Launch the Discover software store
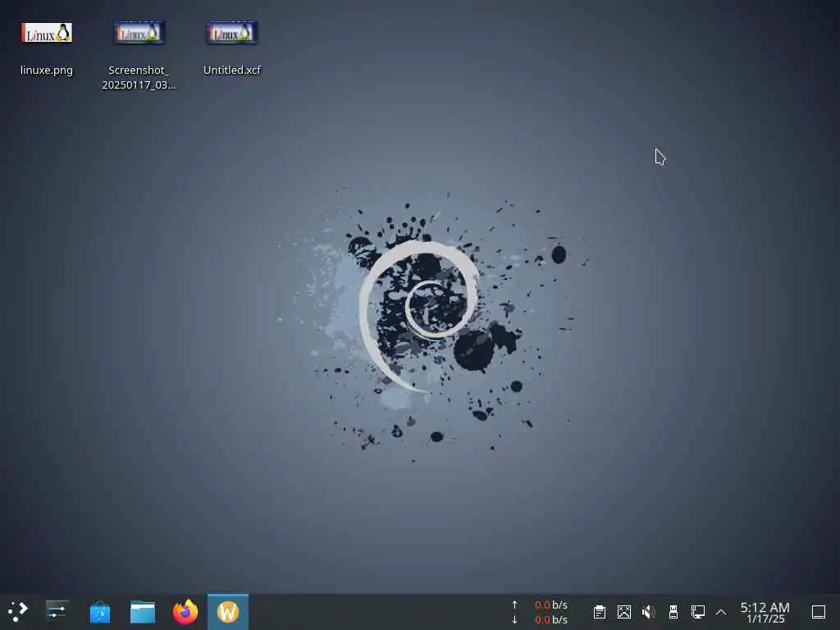Image resolution: width=840 pixels, height=630 pixels. [99, 612]
